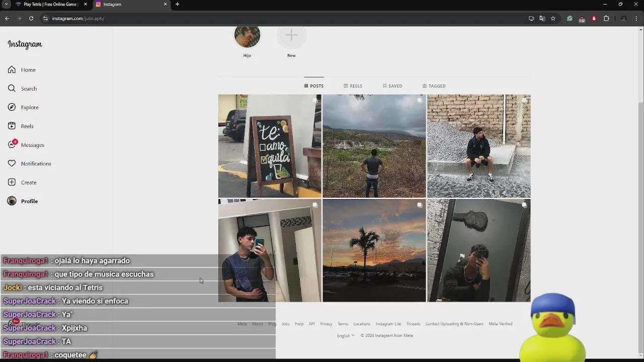The height and width of the screenshot is (362, 644).
Task: Open the About footer link
Action: coord(257,324)
